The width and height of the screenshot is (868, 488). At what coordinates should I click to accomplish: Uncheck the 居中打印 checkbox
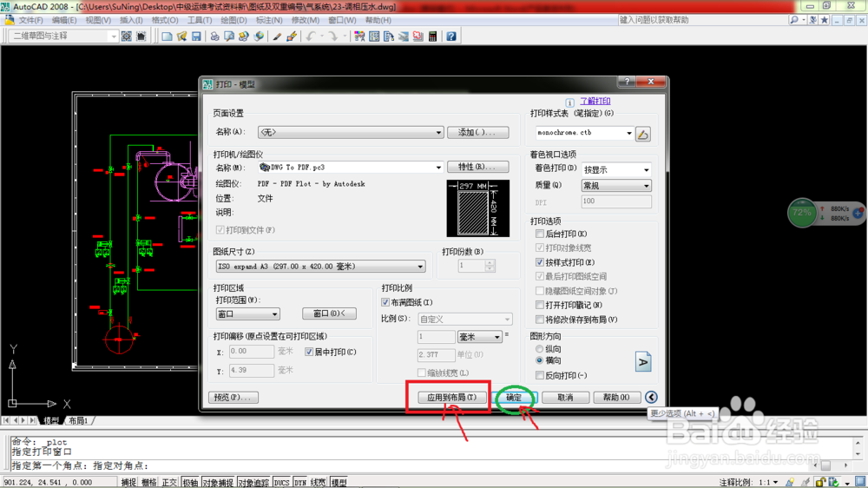coord(309,352)
